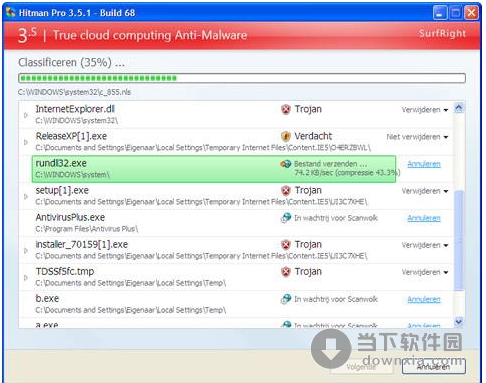The width and height of the screenshot is (486, 383).
Task: Click the classification progress bar
Action: tap(242, 78)
